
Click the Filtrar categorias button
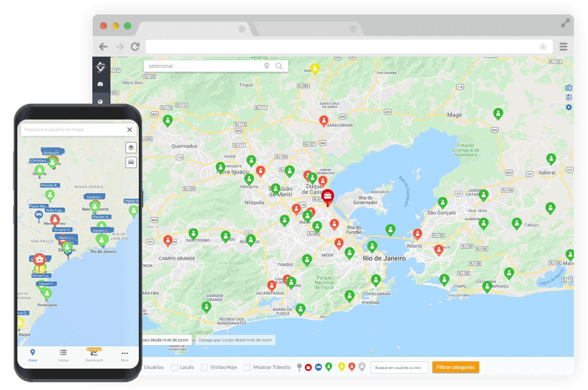[456, 367]
